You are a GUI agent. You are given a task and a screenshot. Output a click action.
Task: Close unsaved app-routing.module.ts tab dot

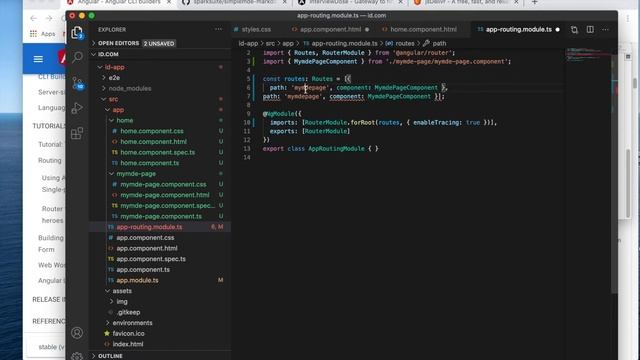558,29
